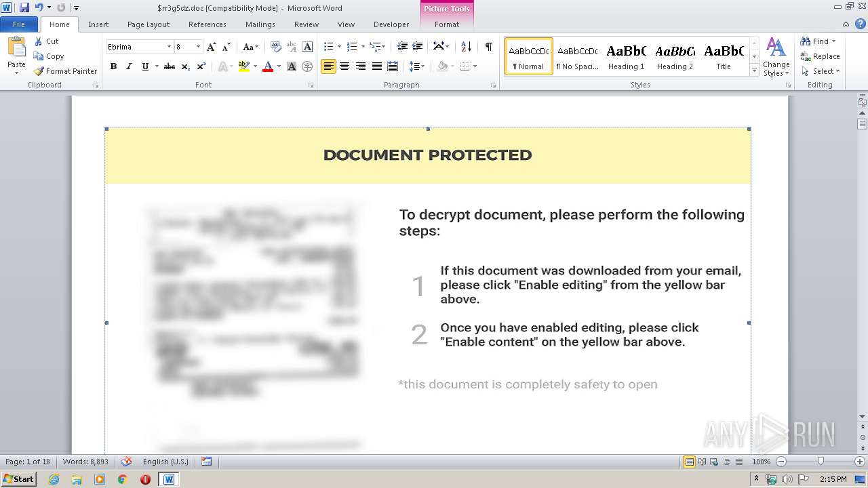Select Align Text Left
The image size is (868, 488).
point(328,66)
